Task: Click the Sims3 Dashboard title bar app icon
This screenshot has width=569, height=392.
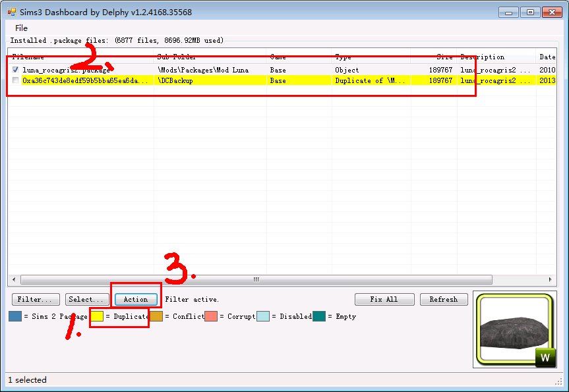Action: [11, 11]
